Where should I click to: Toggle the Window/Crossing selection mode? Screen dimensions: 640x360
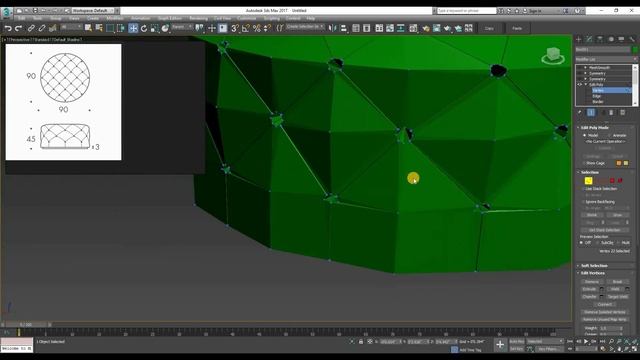121,28
